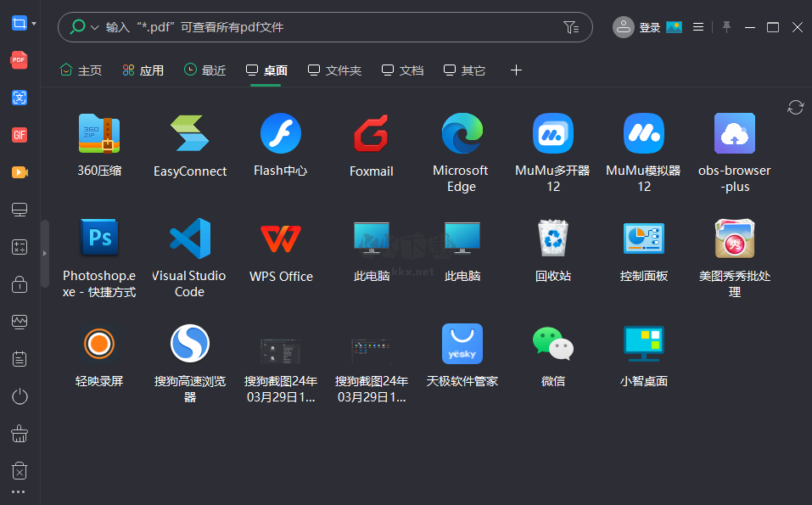Image resolution: width=812 pixels, height=505 pixels.
Task: Add a new category with the plus button
Action: (516, 70)
